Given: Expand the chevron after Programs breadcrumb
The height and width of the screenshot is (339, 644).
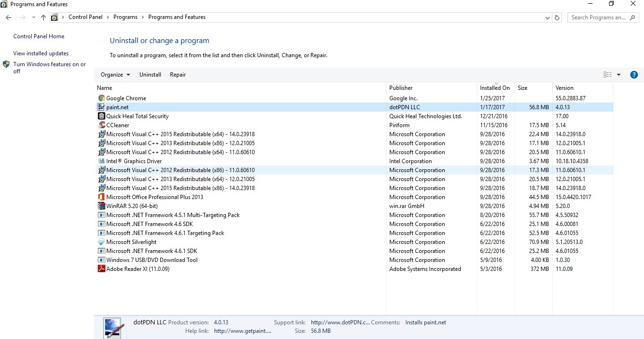Looking at the screenshot, I should pyautogui.click(x=143, y=17).
